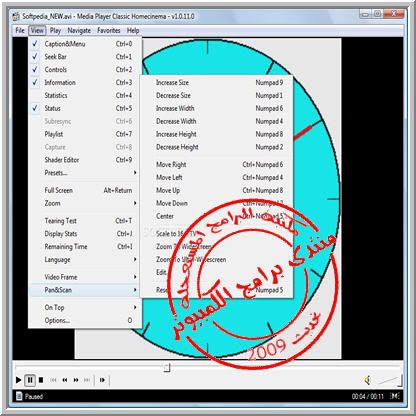Click the skip-to-previous icon
The image size is (416, 416).
point(53,380)
